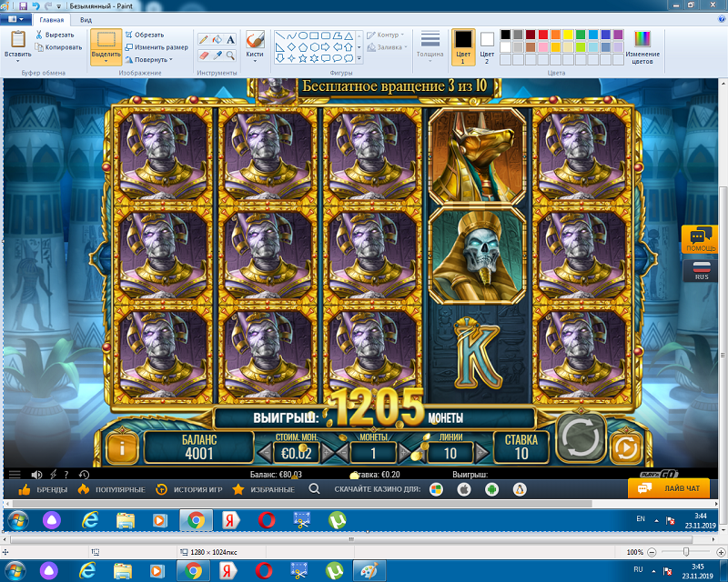Set Цвет 2 as the active color
The image size is (728, 582).
click(487, 47)
